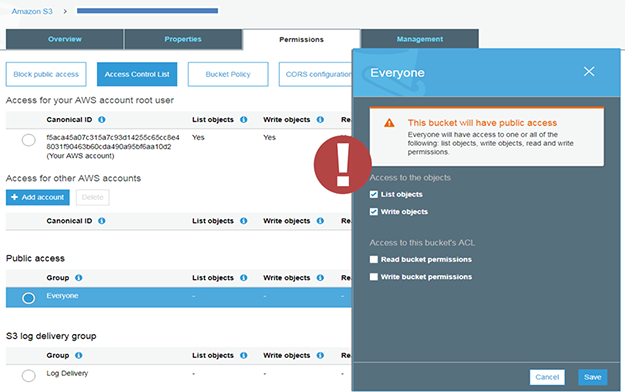This screenshot has width=625, height=392.
Task: Open the Management tab
Action: coord(420,39)
